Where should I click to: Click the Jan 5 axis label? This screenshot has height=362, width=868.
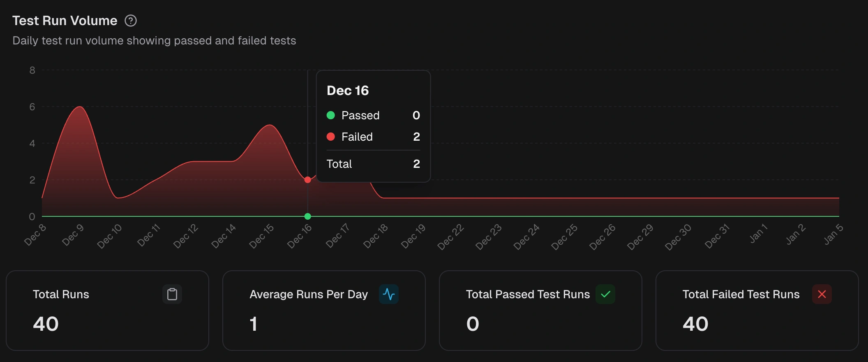833,234
